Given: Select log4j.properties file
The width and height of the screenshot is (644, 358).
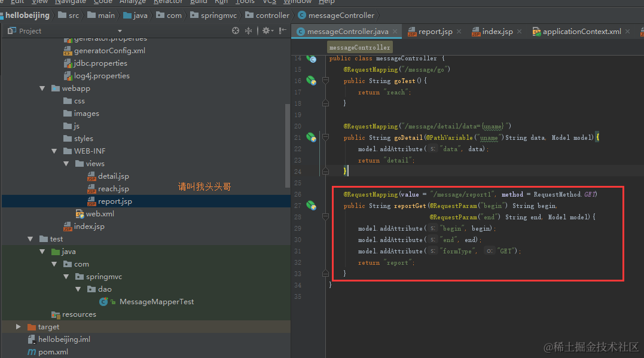Looking at the screenshot, I should (102, 76).
